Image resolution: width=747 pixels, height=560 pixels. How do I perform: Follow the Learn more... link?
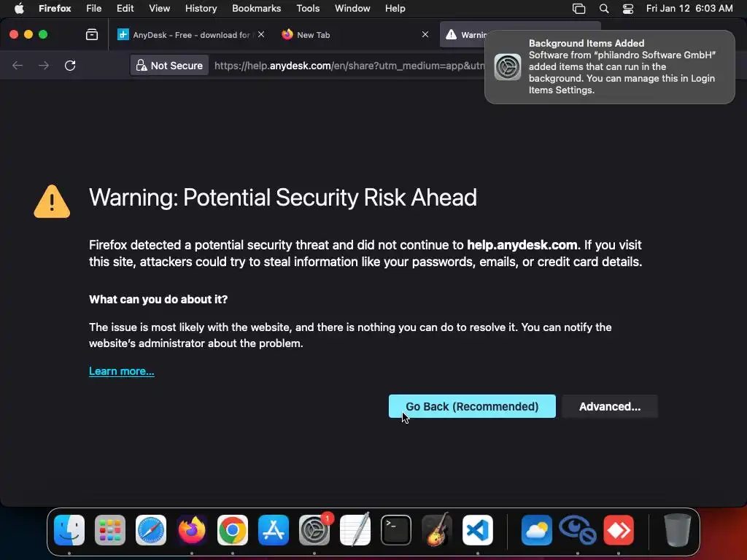[122, 371]
